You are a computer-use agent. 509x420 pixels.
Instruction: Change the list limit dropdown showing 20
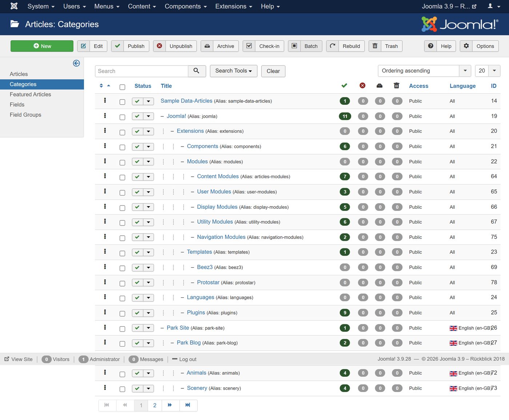click(x=488, y=71)
